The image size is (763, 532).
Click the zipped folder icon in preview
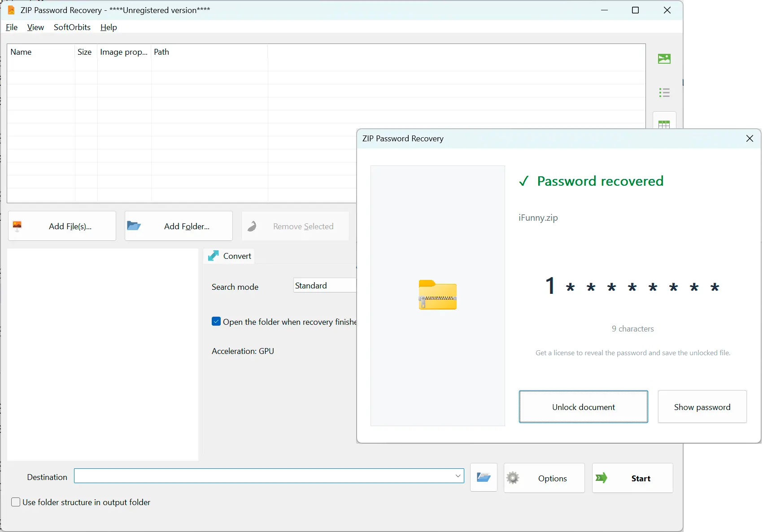[438, 295]
